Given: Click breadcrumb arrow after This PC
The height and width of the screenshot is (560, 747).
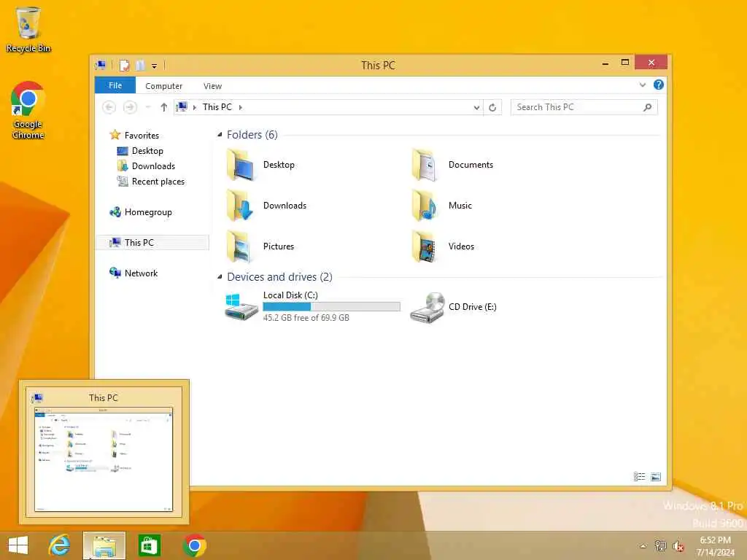Looking at the screenshot, I should click(241, 108).
